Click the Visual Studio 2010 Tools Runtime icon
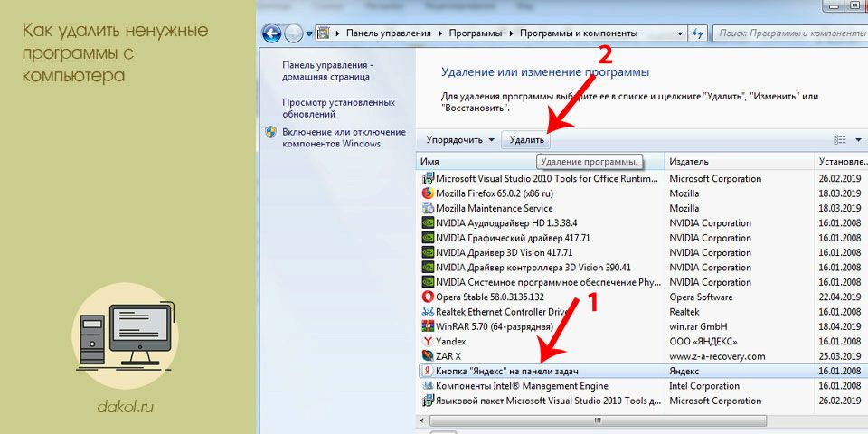 point(428,179)
